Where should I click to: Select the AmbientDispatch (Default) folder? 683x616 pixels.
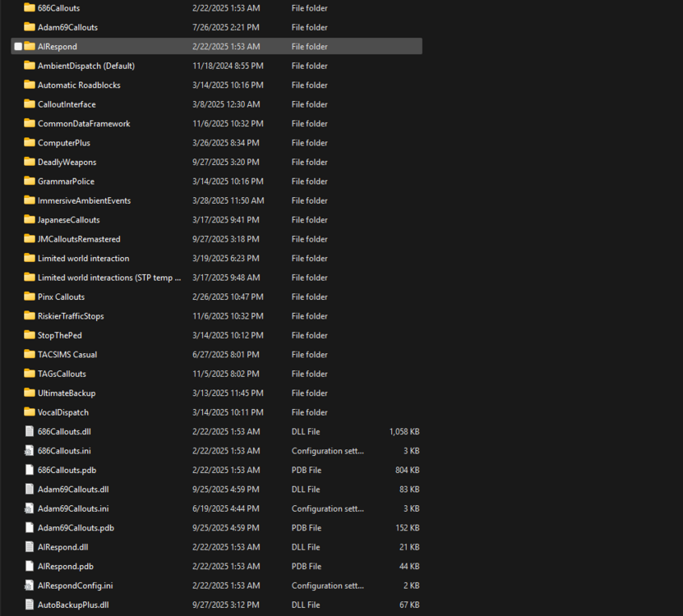pyautogui.click(x=90, y=66)
